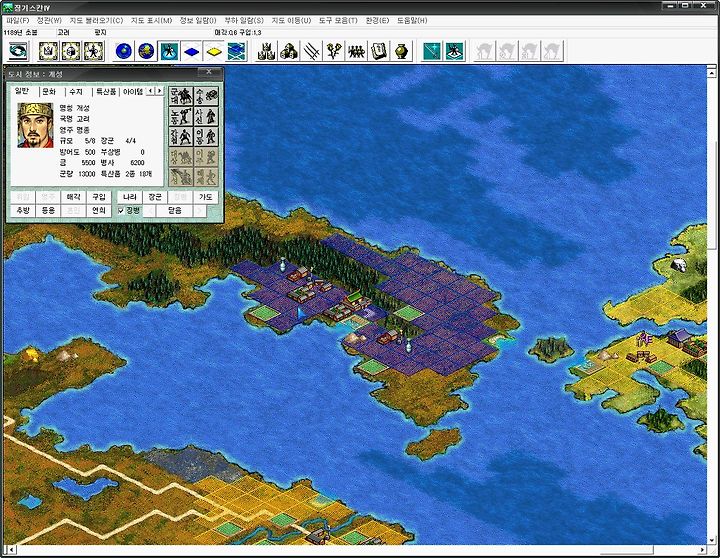Image resolution: width=720 pixels, height=558 pixels.
Task: Click the blue globe toolbar icon
Action: [124, 51]
